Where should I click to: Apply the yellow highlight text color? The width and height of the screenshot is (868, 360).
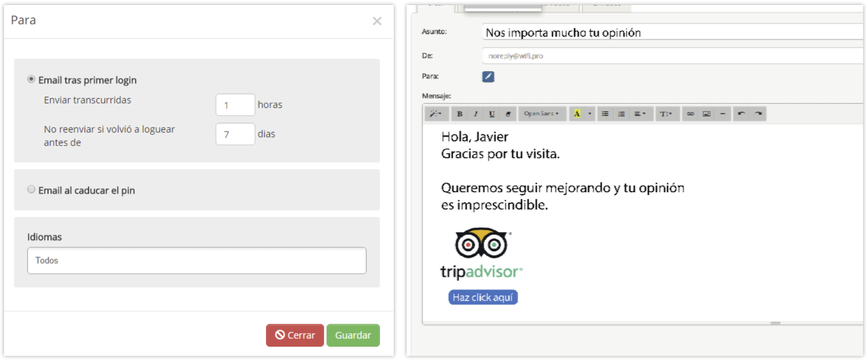[577, 114]
